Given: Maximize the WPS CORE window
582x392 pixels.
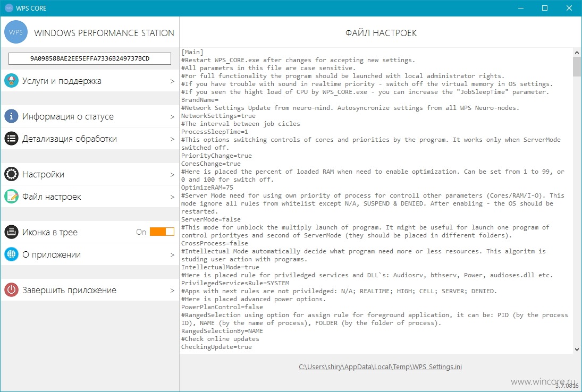Looking at the screenshot, I should pyautogui.click(x=544, y=8).
